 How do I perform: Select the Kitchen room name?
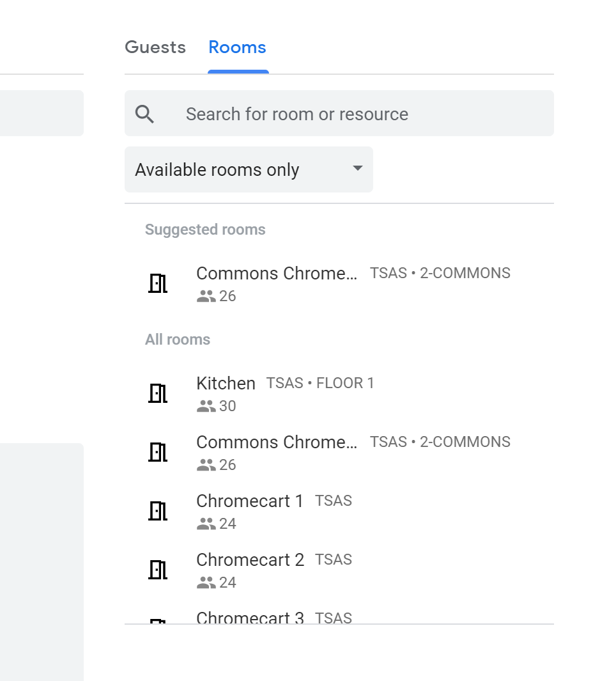226,384
